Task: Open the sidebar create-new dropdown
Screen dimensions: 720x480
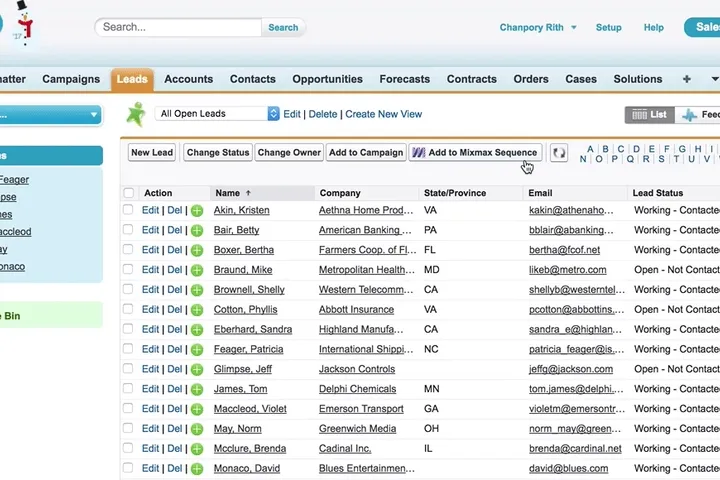Action: click(x=51, y=115)
